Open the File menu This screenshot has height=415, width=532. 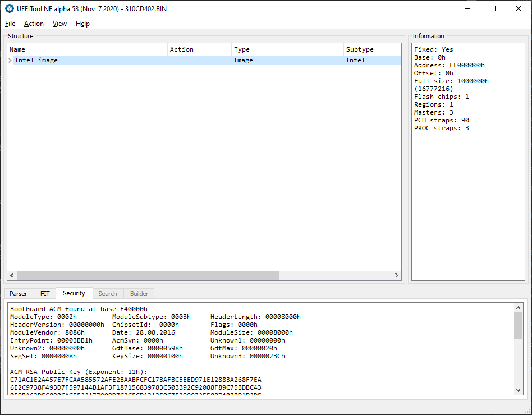click(x=10, y=24)
